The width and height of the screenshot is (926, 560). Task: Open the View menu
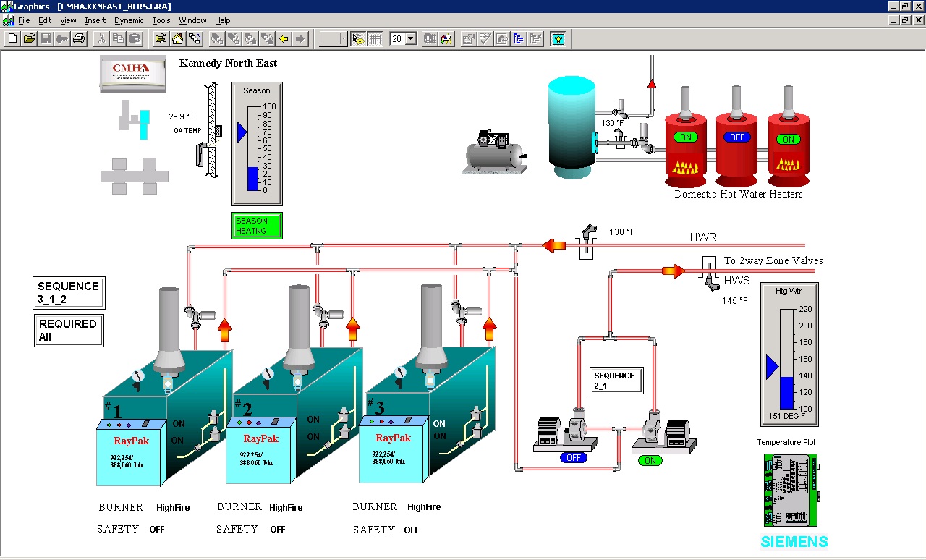coord(68,20)
